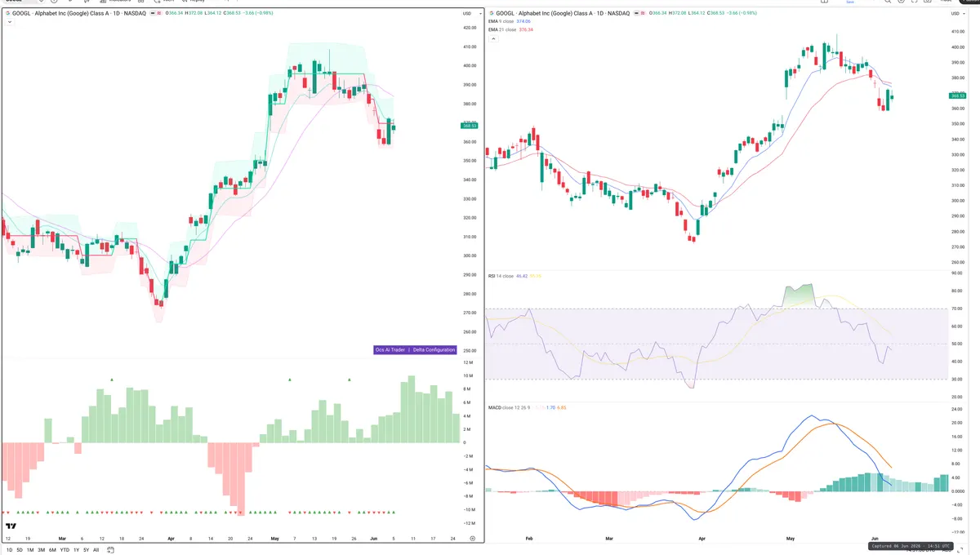Select the RSI 14 close legend
The height and width of the screenshot is (555, 980).
[x=501, y=276]
